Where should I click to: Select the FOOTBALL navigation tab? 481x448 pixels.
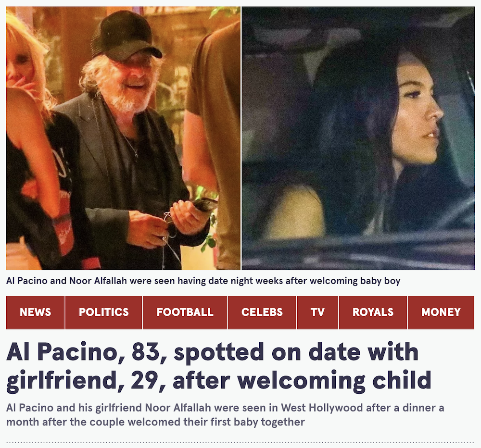pos(185,312)
